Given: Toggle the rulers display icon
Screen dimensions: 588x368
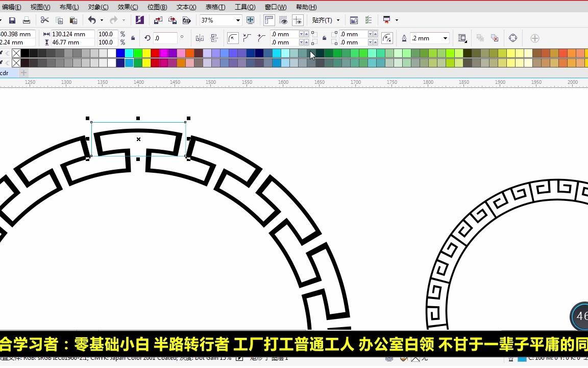Looking at the screenshot, I should pyautogui.click(x=268, y=20).
